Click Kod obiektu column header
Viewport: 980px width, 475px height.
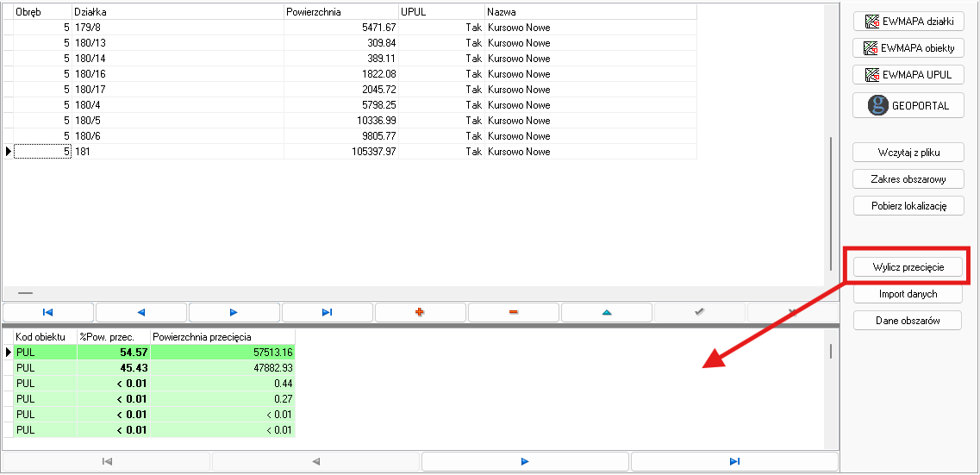click(45, 337)
